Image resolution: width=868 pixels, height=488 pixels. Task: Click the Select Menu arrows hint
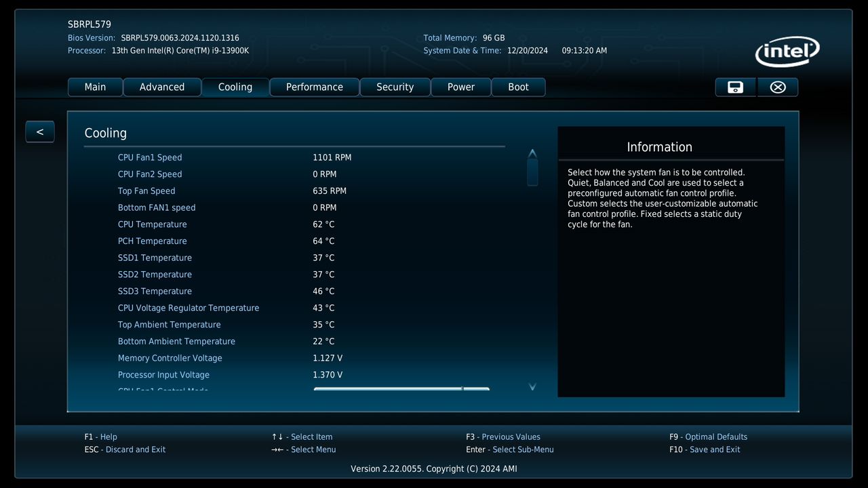(x=304, y=449)
